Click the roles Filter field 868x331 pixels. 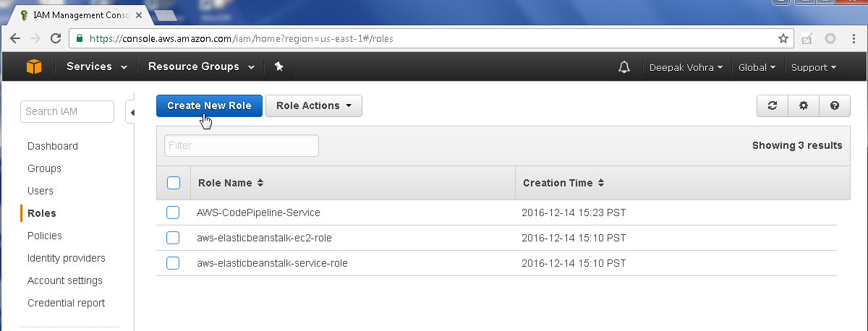(x=242, y=145)
